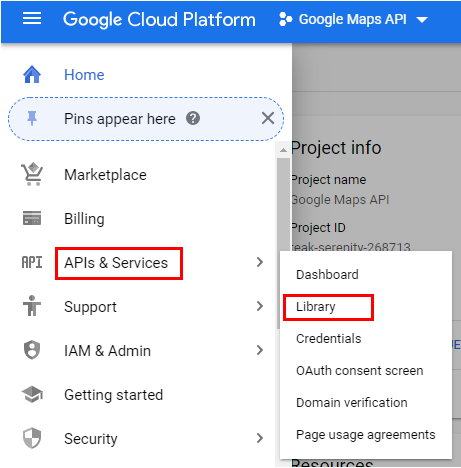Image resolution: width=461 pixels, height=468 pixels.
Task: Select Google Maps API project name in header
Action: click(353, 19)
